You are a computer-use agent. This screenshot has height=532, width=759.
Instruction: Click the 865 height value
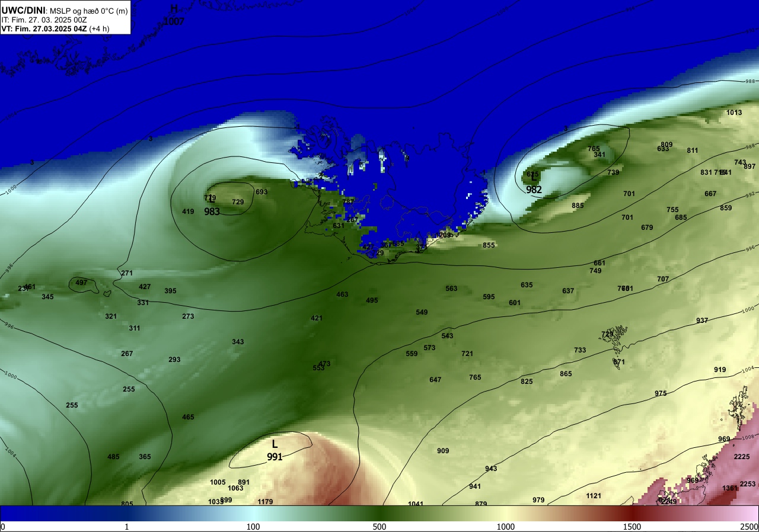click(x=566, y=374)
